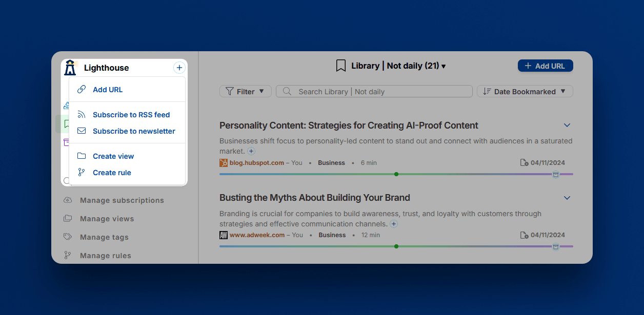This screenshot has height=315, width=644.
Task: Click the archive icon on HubSpot article progress bar
Action: 555,174
